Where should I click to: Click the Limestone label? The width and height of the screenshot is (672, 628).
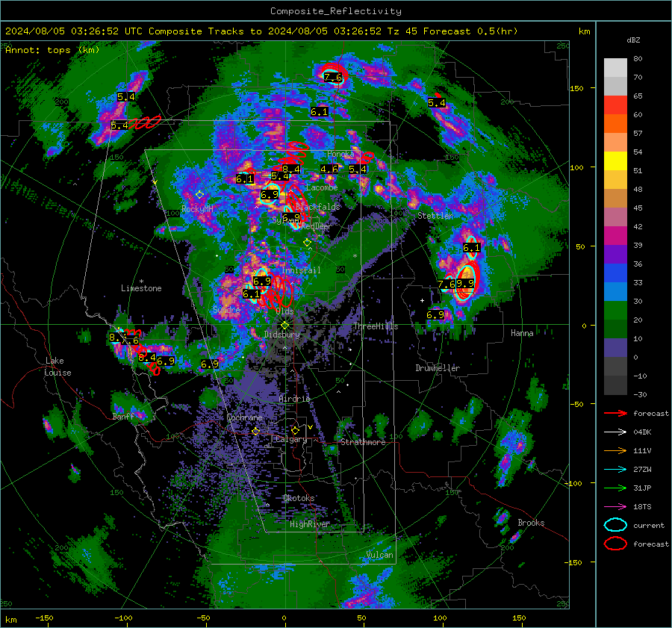[x=141, y=288]
